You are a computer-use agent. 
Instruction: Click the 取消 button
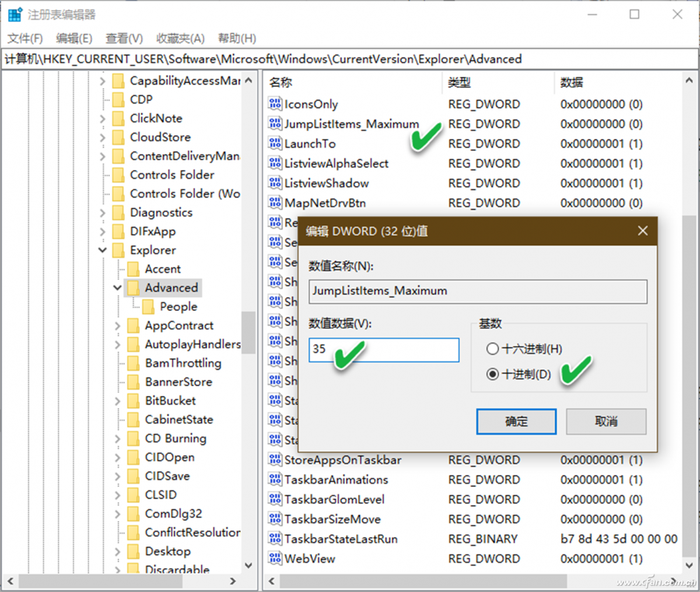pyautogui.click(x=605, y=421)
